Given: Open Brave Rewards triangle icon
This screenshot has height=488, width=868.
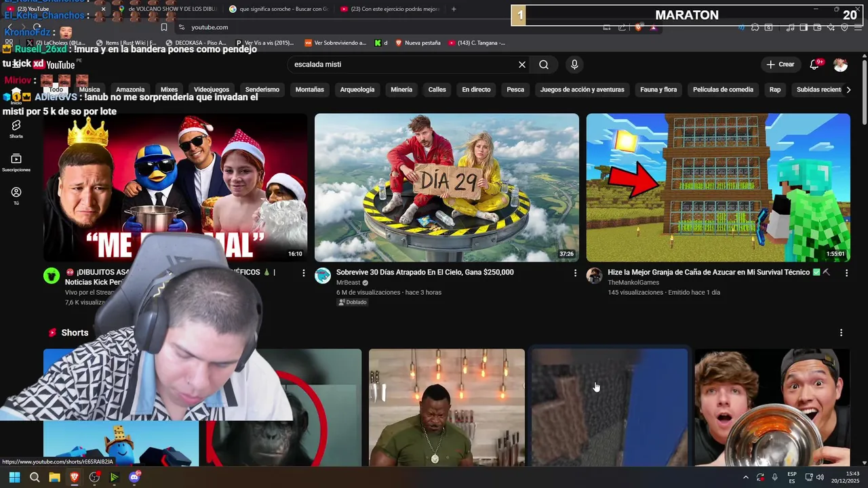Looking at the screenshot, I should 653,27.
